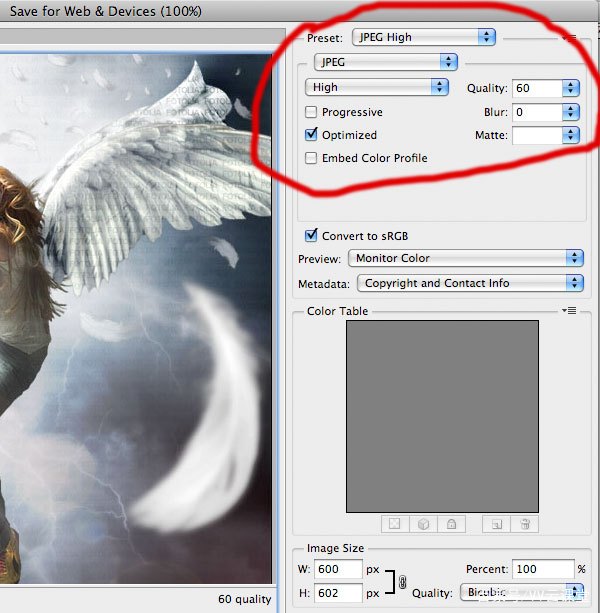The width and height of the screenshot is (600, 613).
Task: Open the resample Quality dropdown showing Bicubic
Action: click(522, 593)
